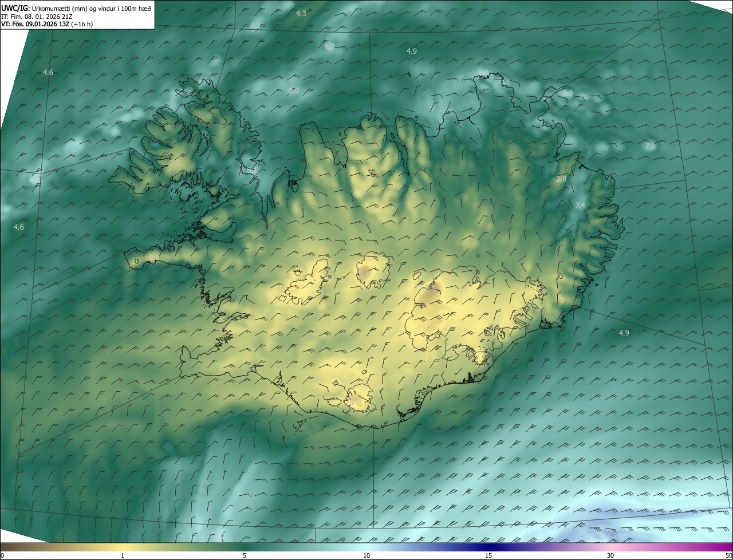Click the 8.2 value label

coord(329,46)
